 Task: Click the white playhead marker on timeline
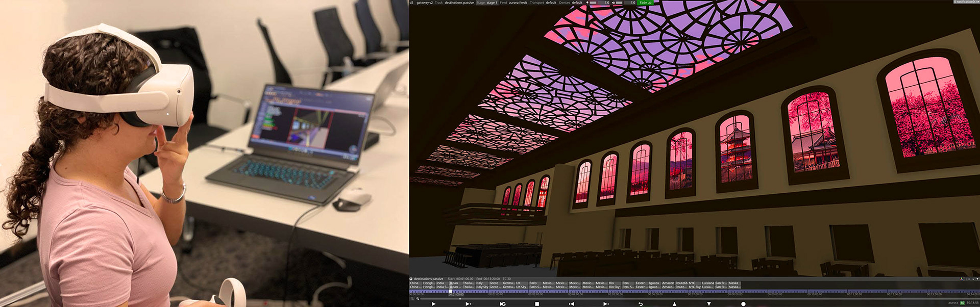[x=450, y=291]
